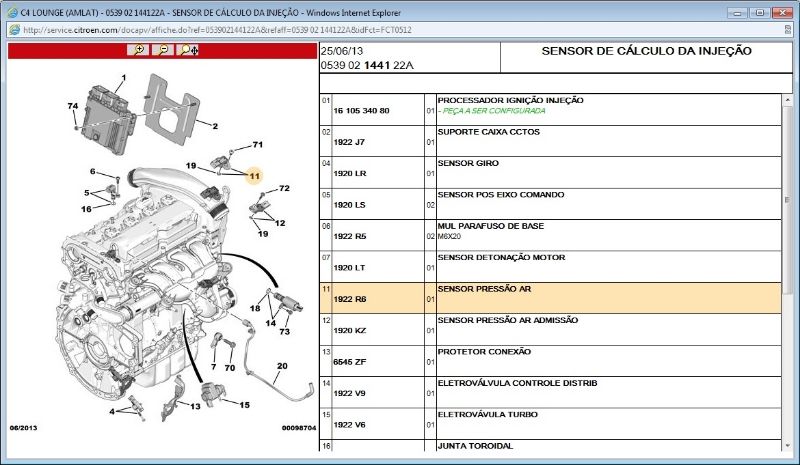Screen dimensions: 800x465
Task: Click scroll up arrow of parts list
Action: click(787, 100)
